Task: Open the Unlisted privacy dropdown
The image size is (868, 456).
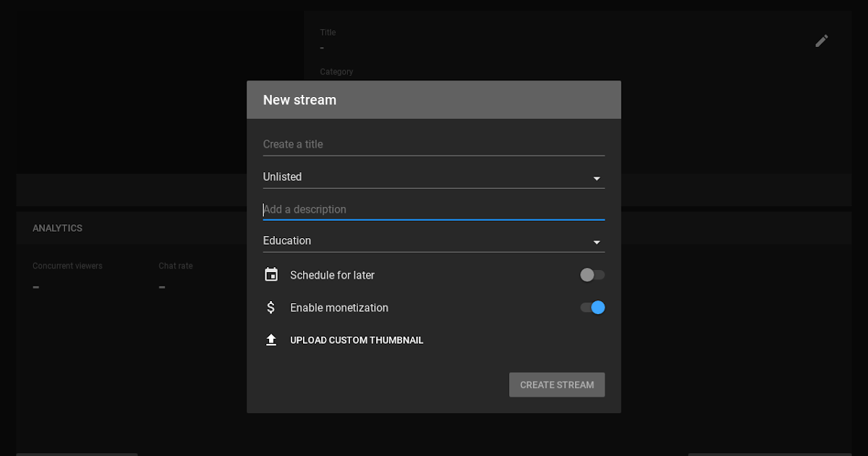Action: (434, 177)
